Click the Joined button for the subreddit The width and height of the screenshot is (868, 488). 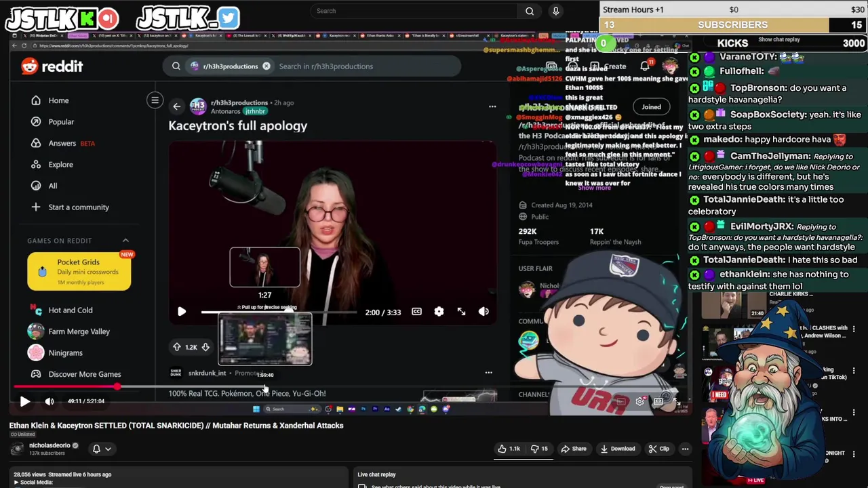[651, 106]
